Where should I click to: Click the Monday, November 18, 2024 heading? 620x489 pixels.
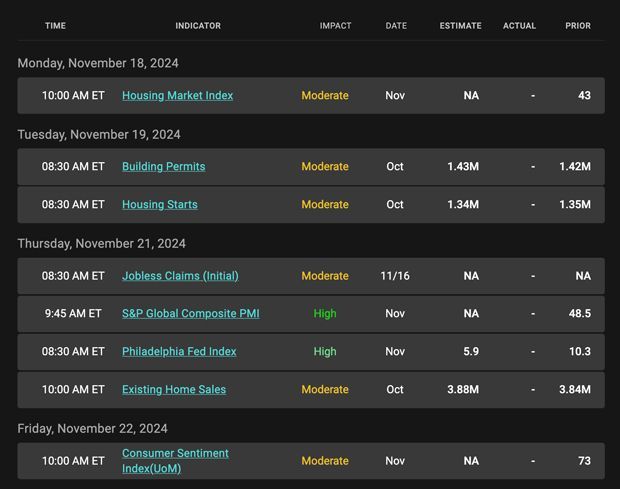[x=98, y=63]
